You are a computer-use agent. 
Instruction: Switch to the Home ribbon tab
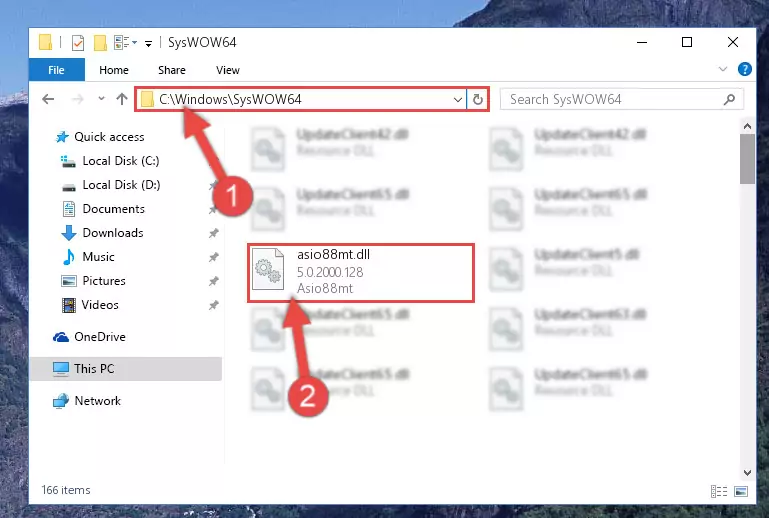114,70
